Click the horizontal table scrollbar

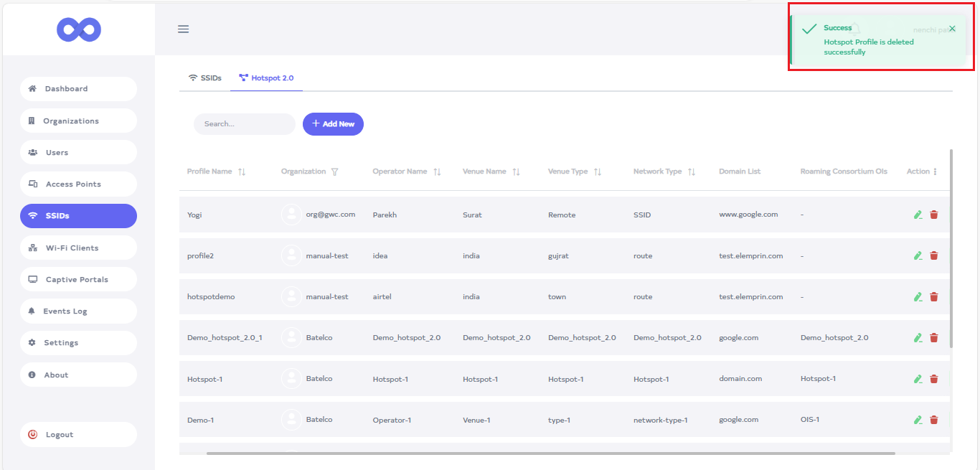[550, 453]
